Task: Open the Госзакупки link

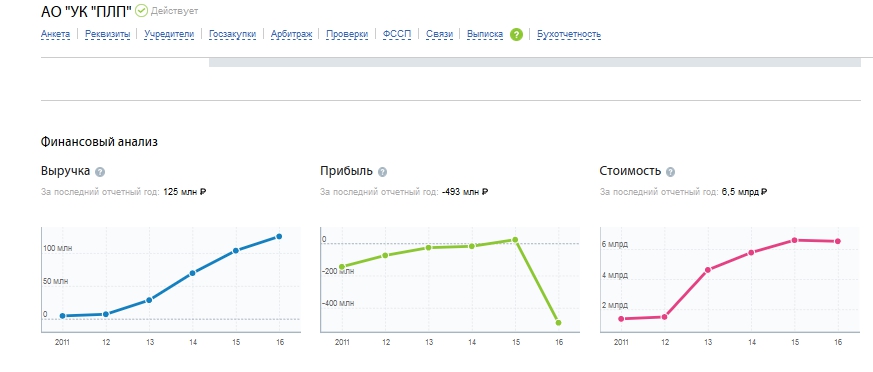Action: coord(233,35)
